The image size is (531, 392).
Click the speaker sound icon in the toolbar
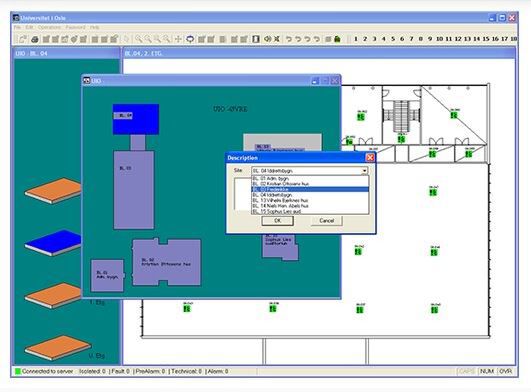[267, 39]
